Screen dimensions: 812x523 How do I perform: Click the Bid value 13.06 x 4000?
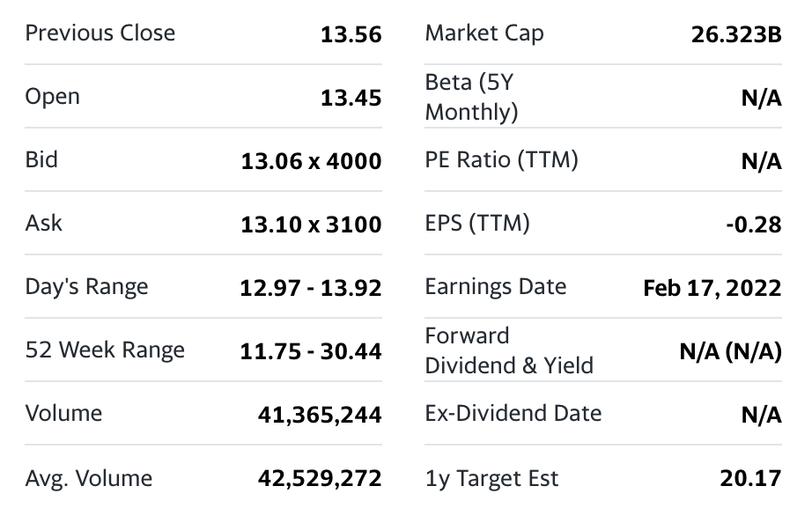(311, 162)
